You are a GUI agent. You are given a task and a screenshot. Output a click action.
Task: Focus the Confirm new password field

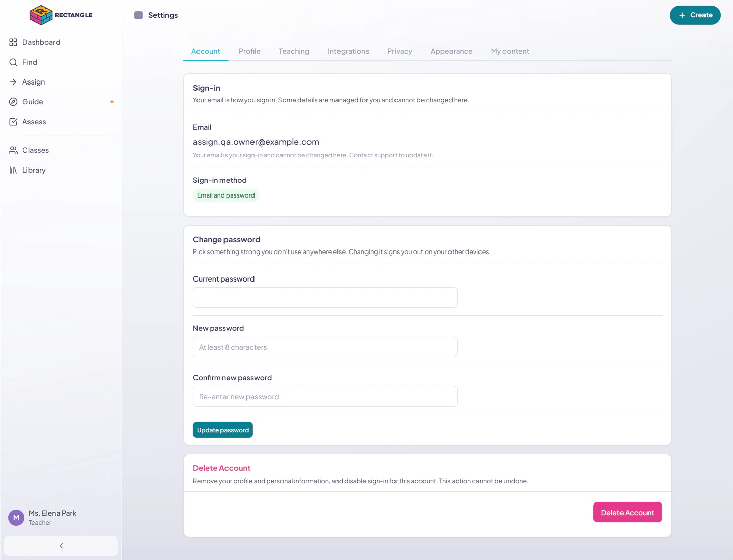tap(325, 396)
